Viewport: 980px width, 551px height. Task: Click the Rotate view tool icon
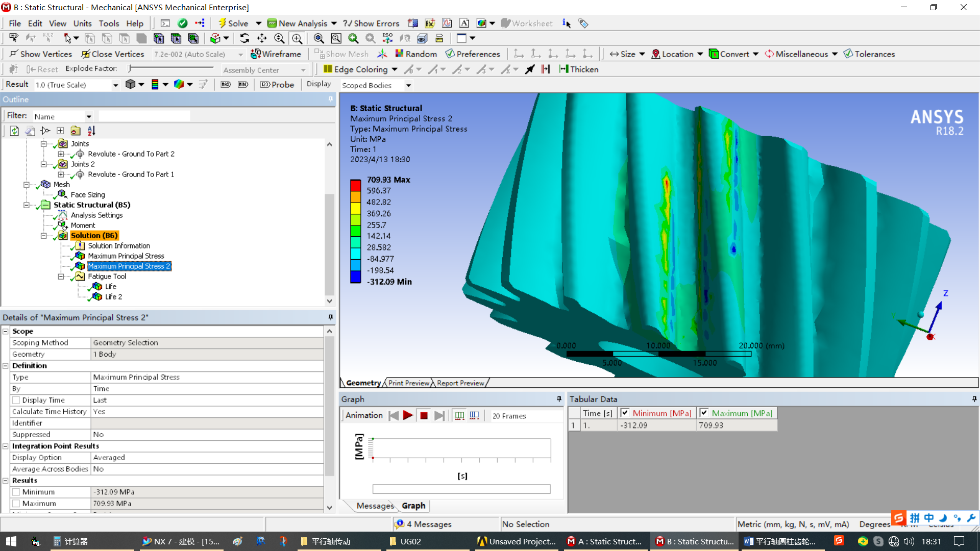(x=244, y=38)
